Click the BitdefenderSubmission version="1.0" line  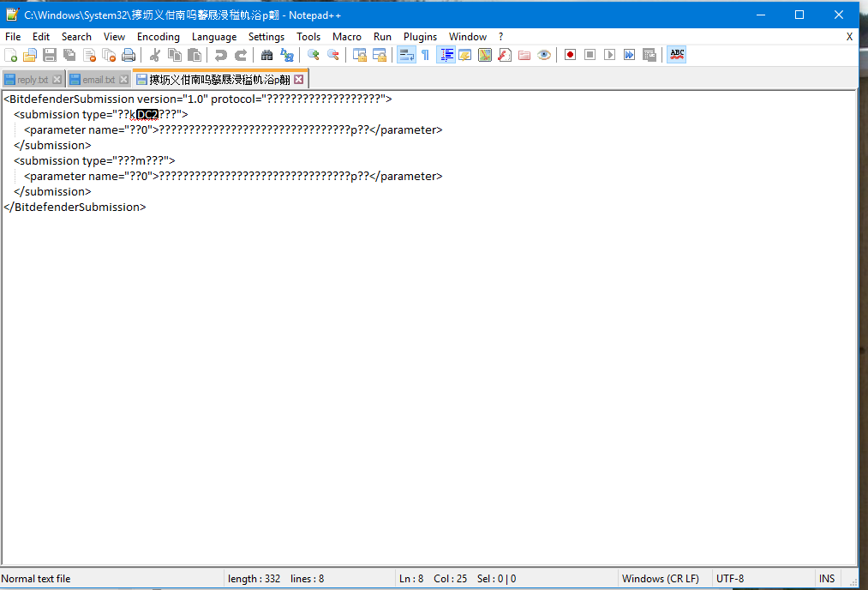198,99
